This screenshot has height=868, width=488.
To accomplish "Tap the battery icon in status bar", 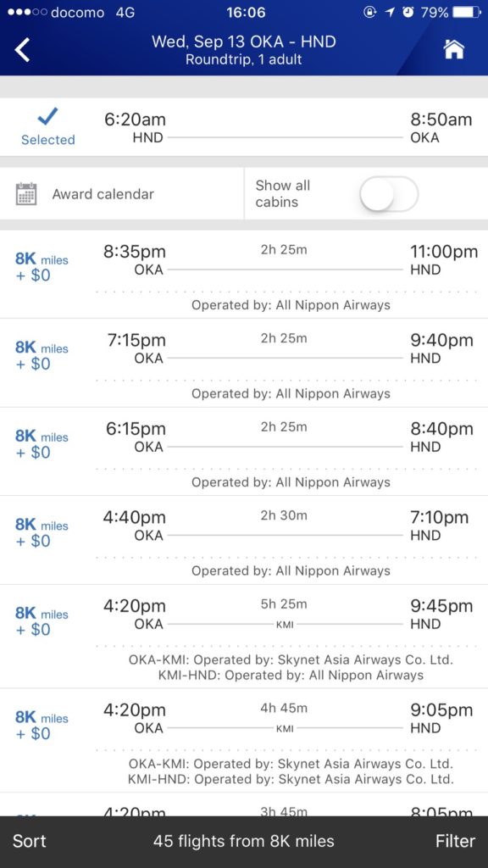I will point(467,12).
